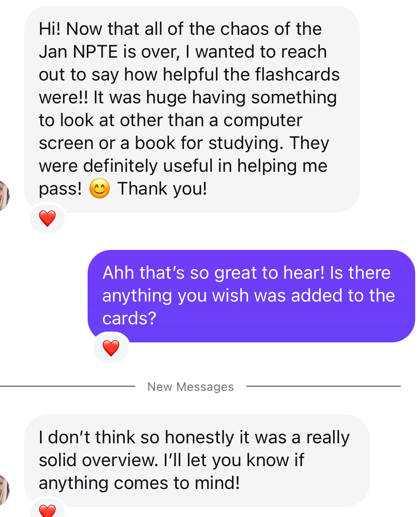The height and width of the screenshot is (517, 420).
Task: Select the long Jan NPTE thank-you message bubble
Action: click(x=192, y=109)
